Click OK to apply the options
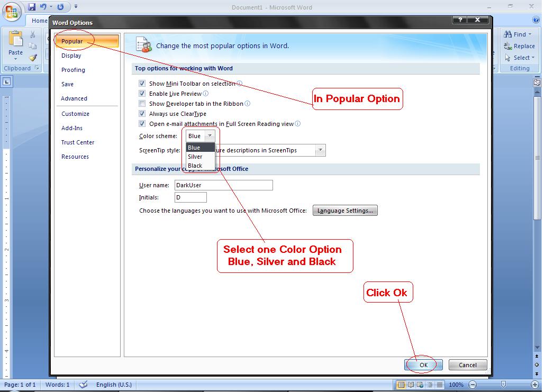The width and height of the screenshot is (545, 392). point(423,364)
